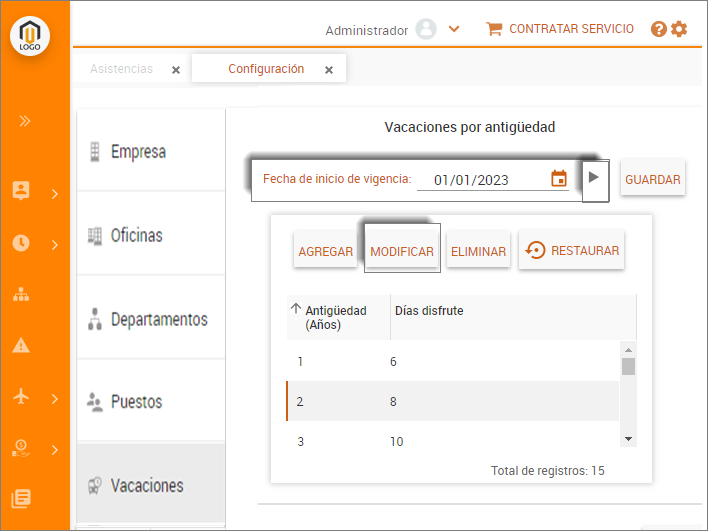The image size is (708, 531).
Task: Expand the left sidebar with double chevron
Action: (x=24, y=121)
